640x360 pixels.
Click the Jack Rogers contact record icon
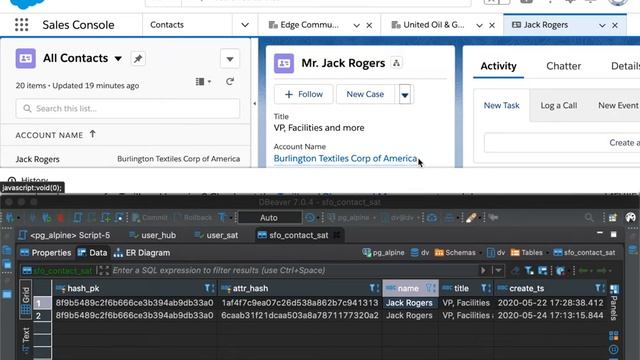pos(284,63)
